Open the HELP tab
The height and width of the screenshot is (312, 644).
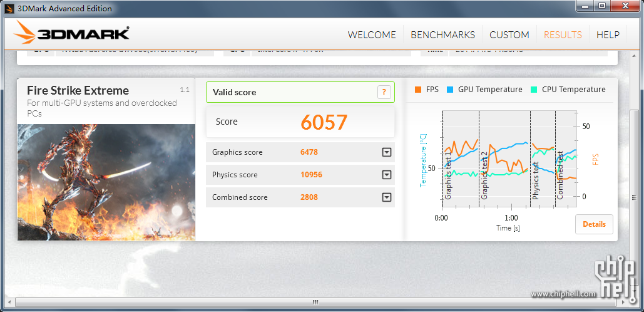[608, 35]
